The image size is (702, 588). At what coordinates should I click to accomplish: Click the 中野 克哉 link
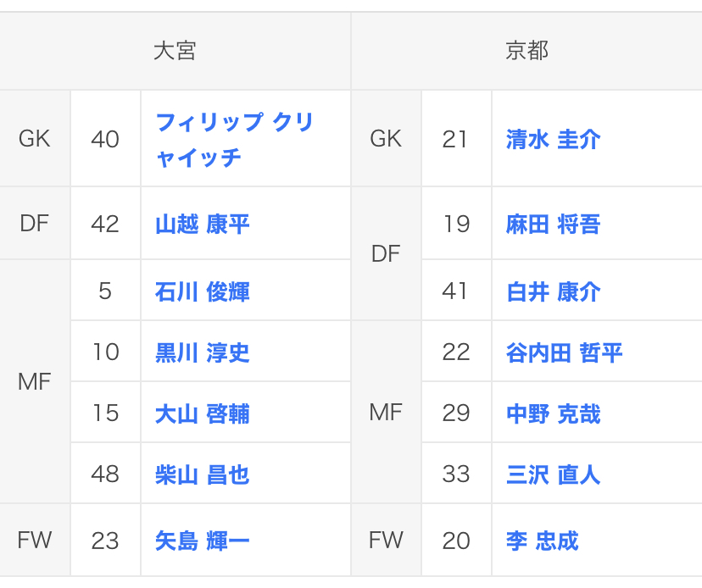point(553,413)
